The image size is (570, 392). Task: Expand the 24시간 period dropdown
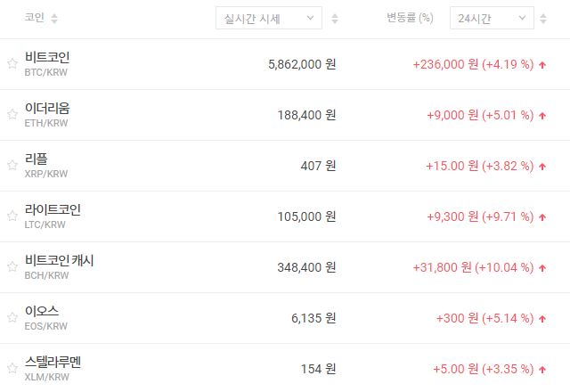click(x=491, y=19)
